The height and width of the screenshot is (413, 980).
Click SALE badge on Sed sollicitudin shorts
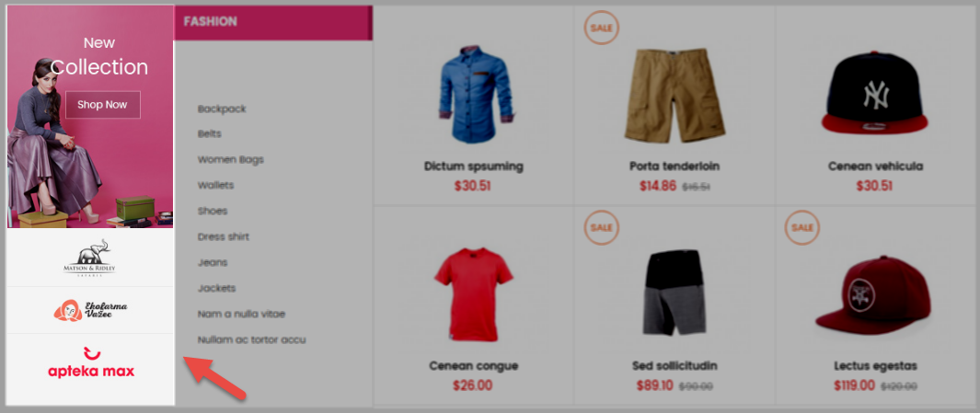tap(601, 227)
